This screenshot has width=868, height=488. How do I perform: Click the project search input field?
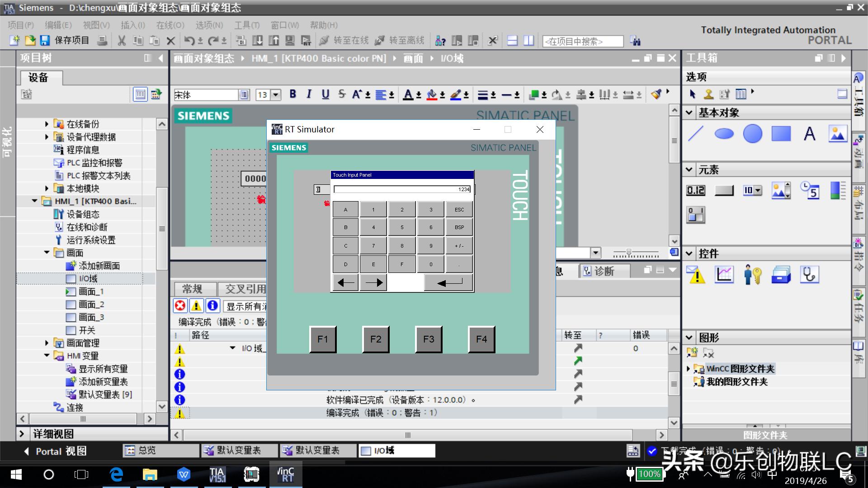tap(583, 42)
